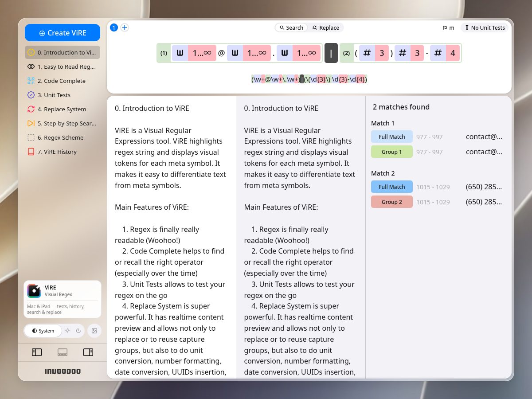
Task: Select the eye icon for Easy to Read Regex
Action: [31, 66]
